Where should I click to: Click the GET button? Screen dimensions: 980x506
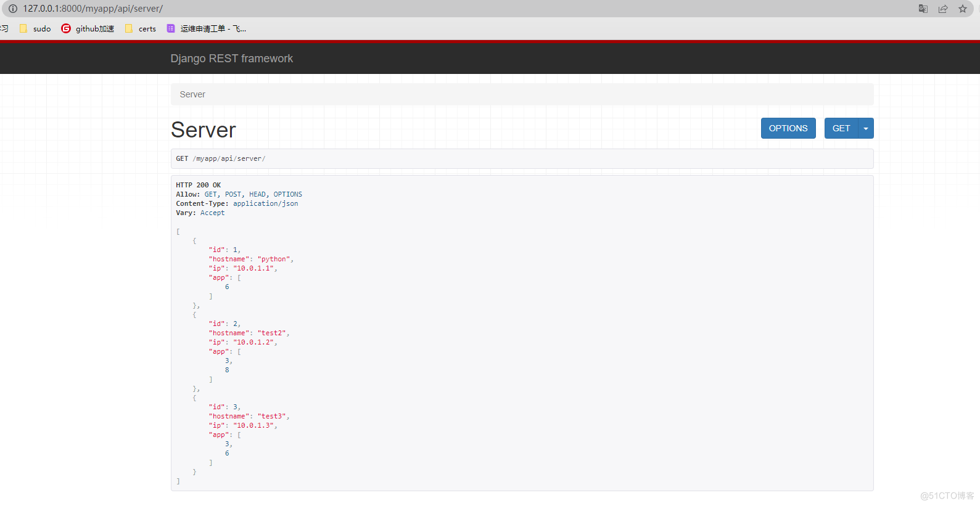pos(841,128)
